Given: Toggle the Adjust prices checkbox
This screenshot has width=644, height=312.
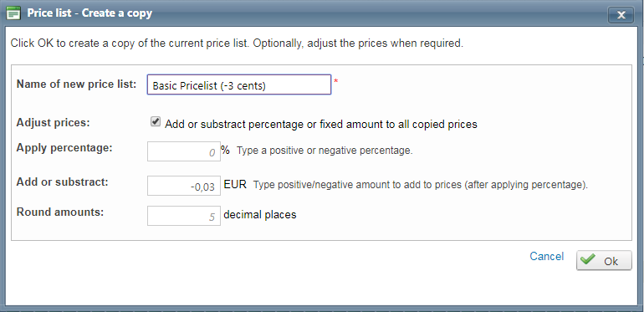Looking at the screenshot, I should 156,122.
